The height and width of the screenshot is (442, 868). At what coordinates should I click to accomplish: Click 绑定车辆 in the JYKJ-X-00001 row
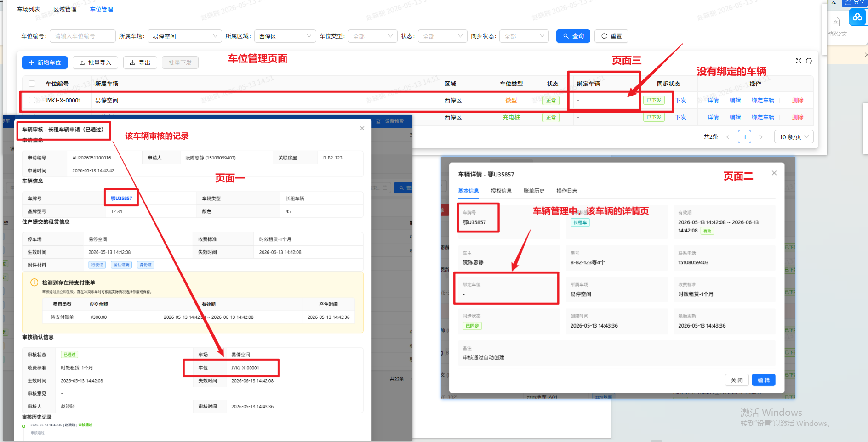click(763, 100)
